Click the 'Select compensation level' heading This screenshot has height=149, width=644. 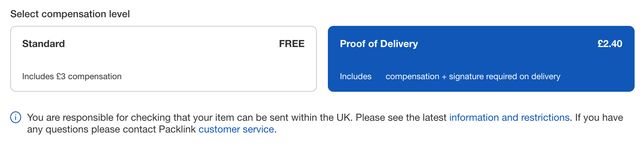tap(70, 14)
